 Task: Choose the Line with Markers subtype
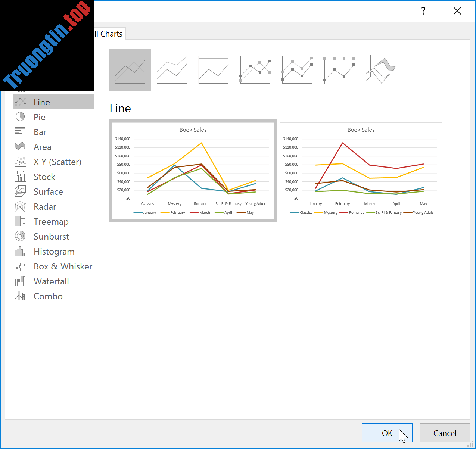255,70
